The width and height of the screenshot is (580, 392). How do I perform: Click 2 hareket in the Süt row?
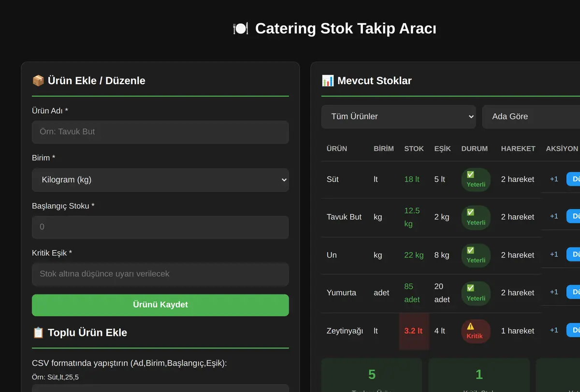click(x=518, y=179)
